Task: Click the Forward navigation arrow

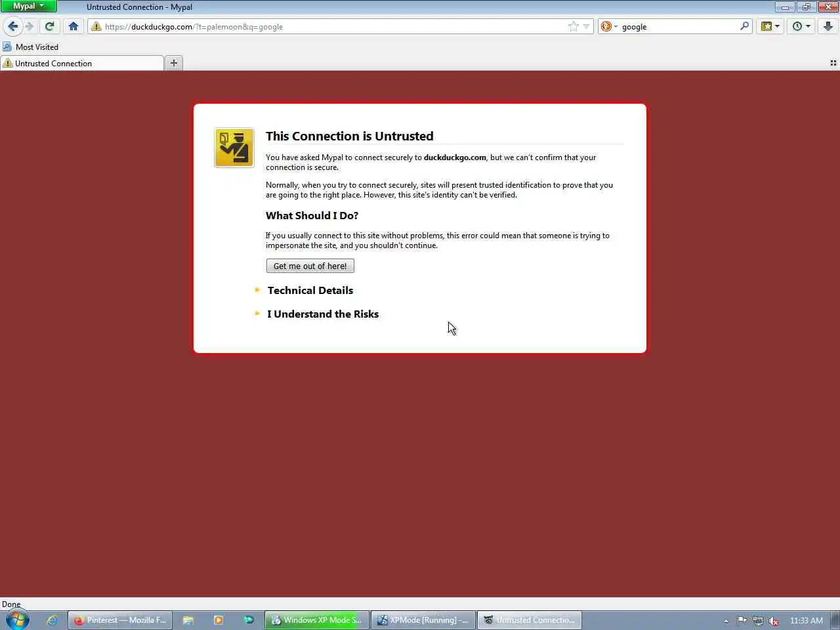Action: click(x=30, y=26)
